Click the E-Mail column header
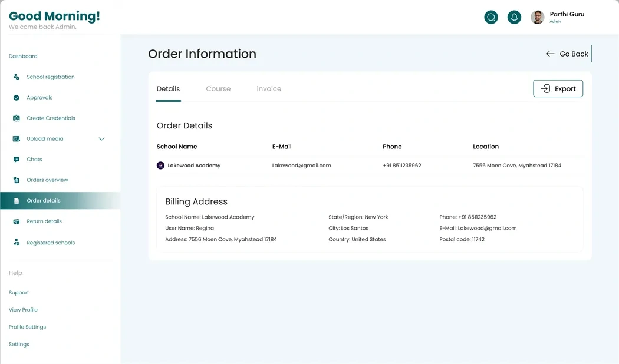This screenshot has height=364, width=619. pyautogui.click(x=282, y=146)
